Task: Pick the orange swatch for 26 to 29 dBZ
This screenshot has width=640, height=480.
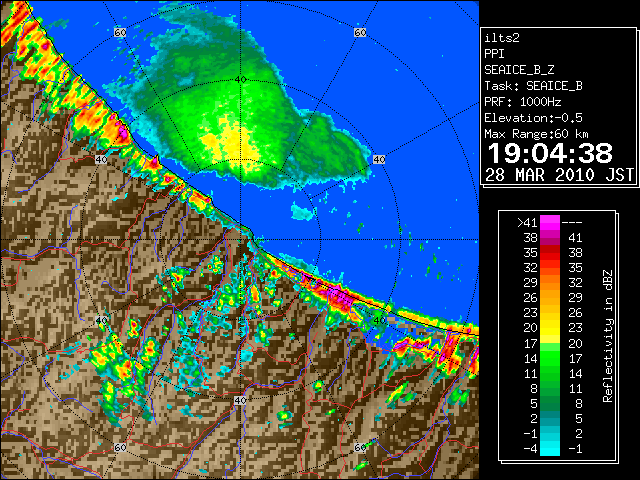Action: pos(550,298)
